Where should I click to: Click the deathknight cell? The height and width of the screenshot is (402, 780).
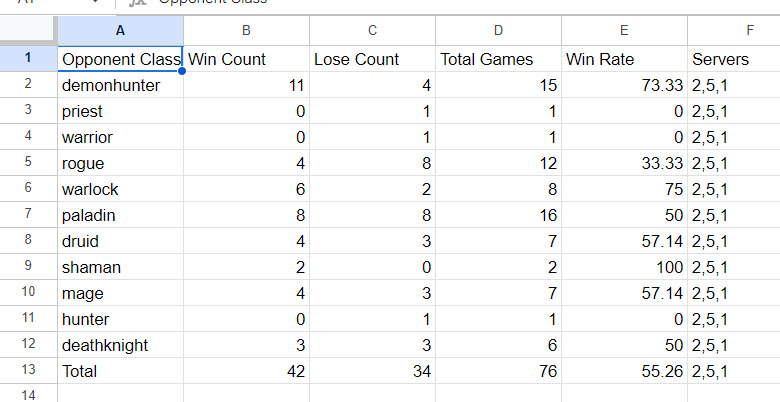click(120, 345)
